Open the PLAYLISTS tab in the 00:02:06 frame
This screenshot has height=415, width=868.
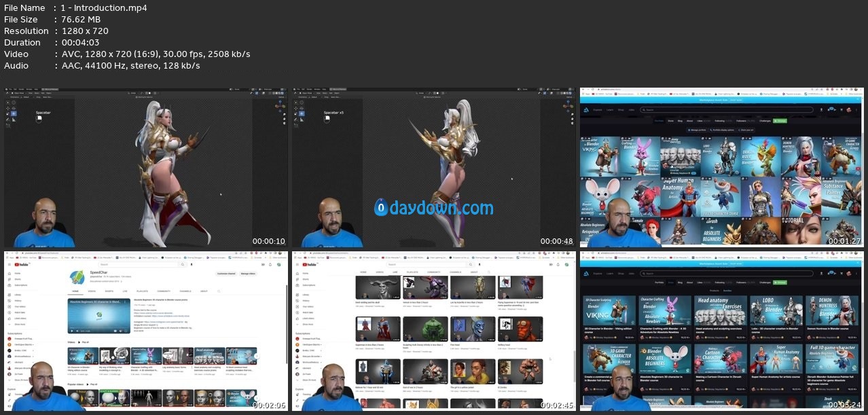coord(142,291)
